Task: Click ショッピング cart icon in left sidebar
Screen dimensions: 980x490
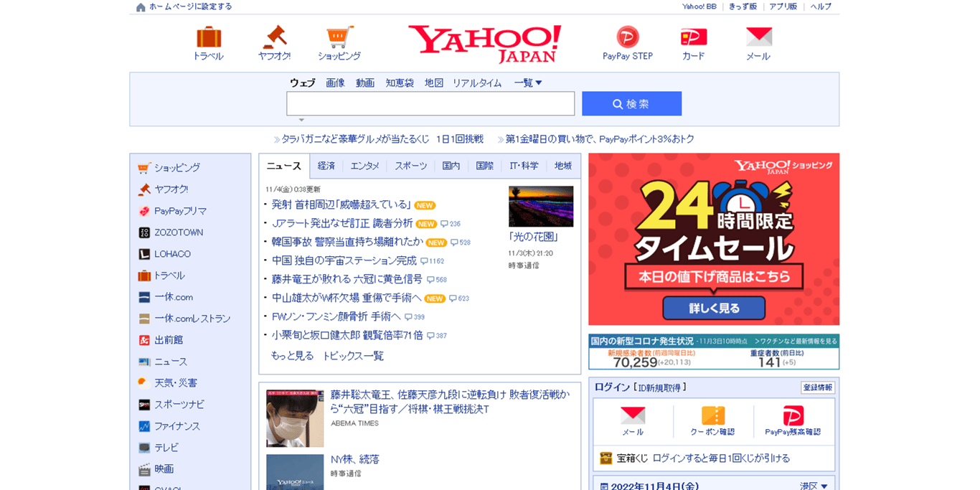Action: click(144, 168)
